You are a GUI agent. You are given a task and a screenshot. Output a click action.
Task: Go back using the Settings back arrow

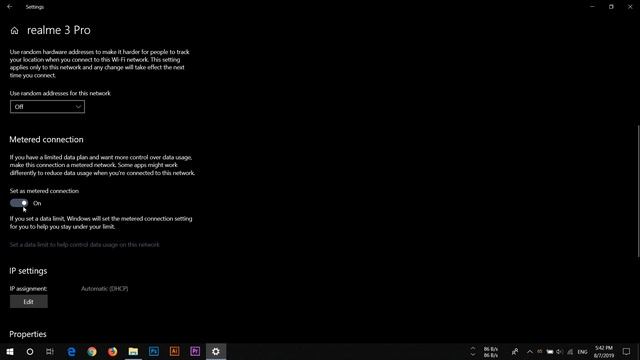9,7
